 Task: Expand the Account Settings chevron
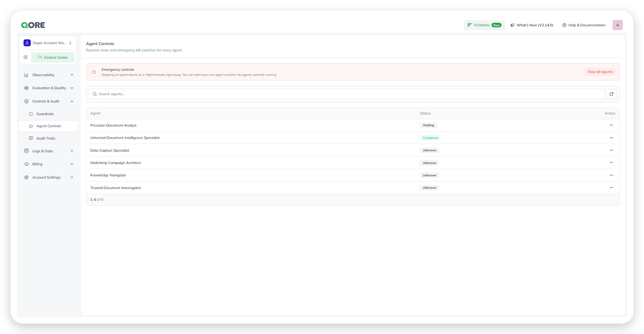click(72, 177)
